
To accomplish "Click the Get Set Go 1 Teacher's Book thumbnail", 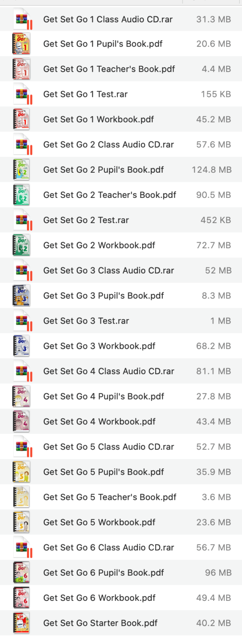I will click(x=22, y=69).
